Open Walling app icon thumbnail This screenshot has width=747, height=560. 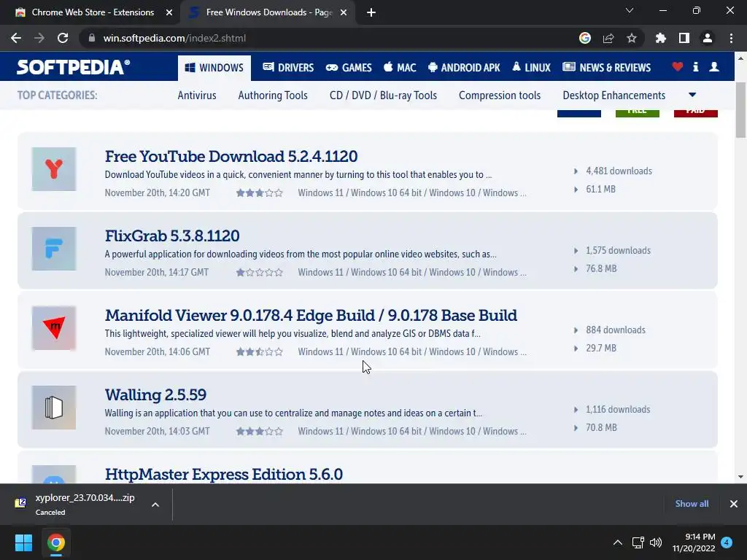[x=54, y=408]
